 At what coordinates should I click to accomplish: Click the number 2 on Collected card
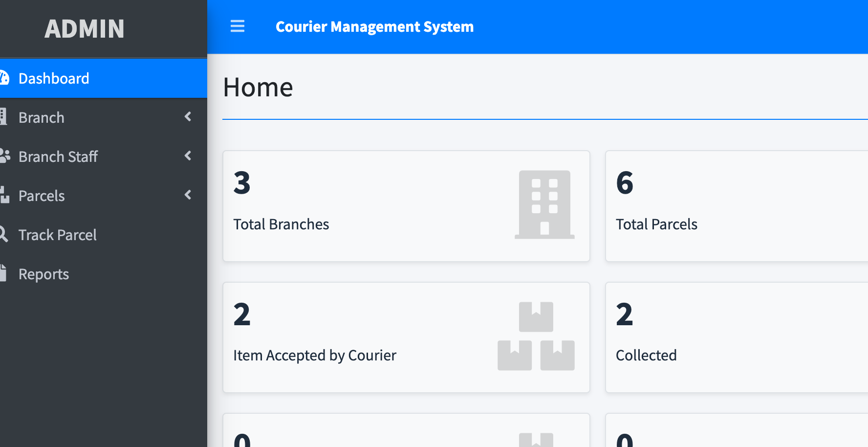tap(625, 314)
